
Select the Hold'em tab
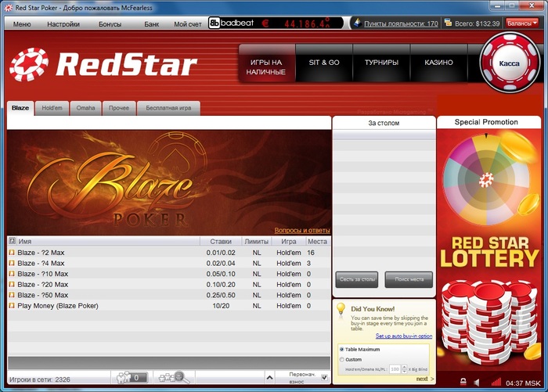coord(52,108)
